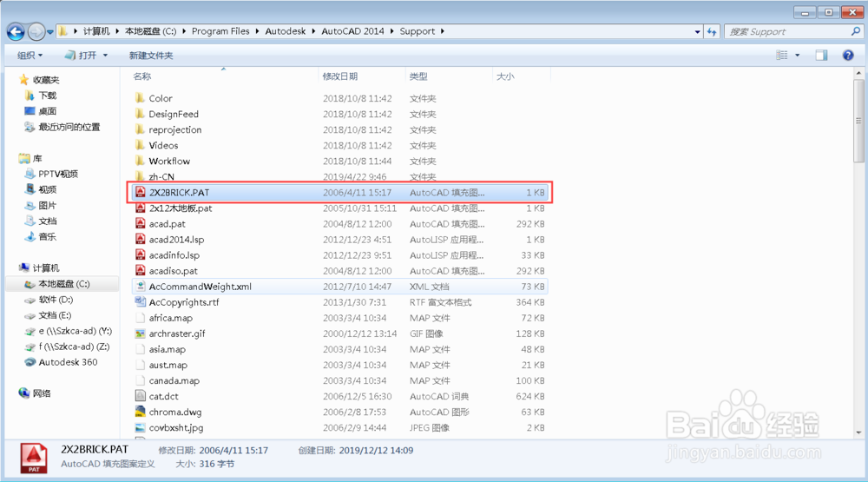Select 计算机 in the address breadcrumb
The height and width of the screenshot is (482, 868).
tap(96, 31)
